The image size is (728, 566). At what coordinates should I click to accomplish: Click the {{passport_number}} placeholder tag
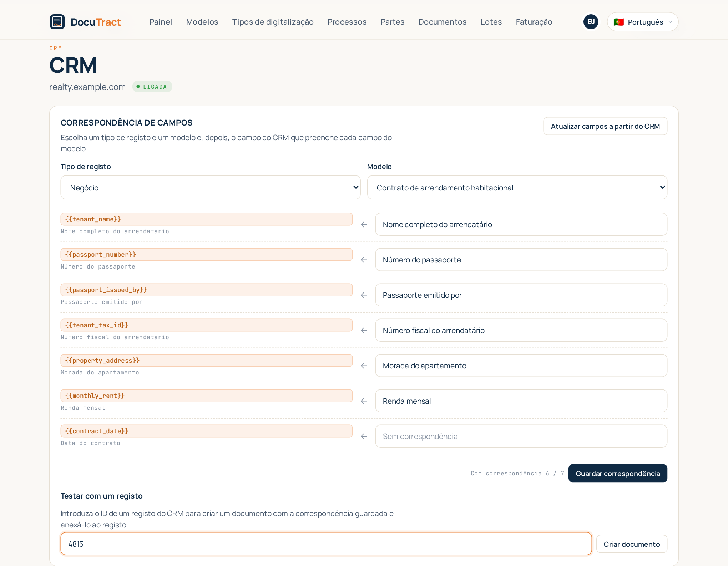click(206, 254)
